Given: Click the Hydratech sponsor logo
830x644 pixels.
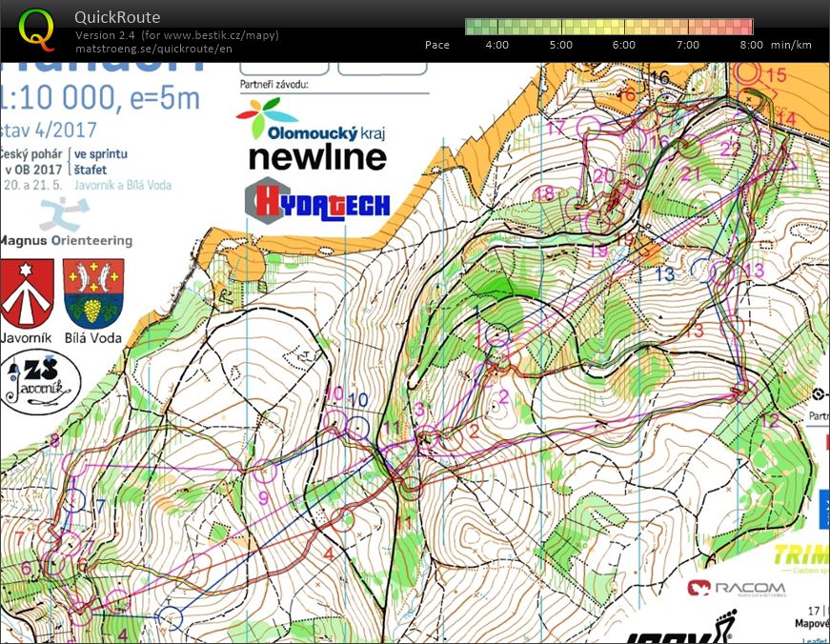Looking at the screenshot, I should tap(317, 202).
